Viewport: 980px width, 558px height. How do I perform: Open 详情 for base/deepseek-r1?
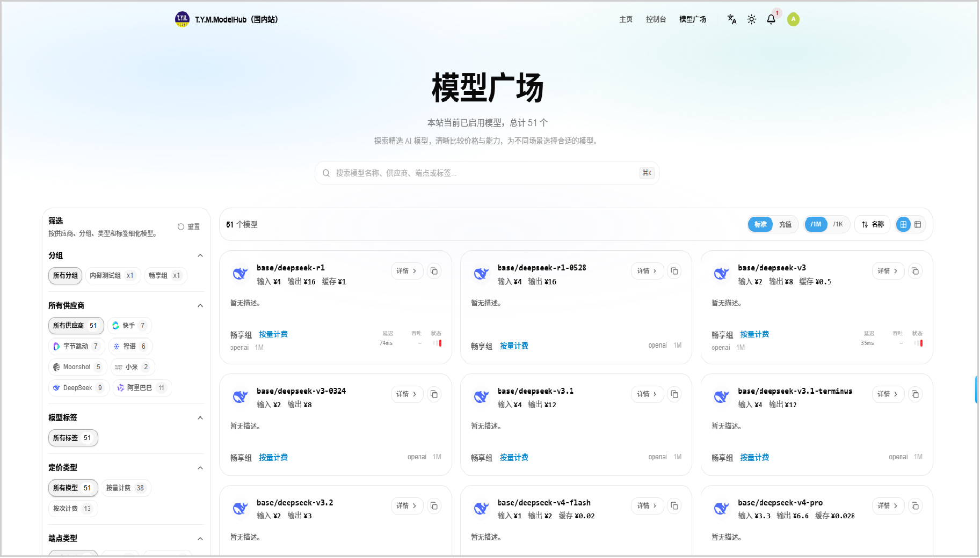(x=407, y=271)
